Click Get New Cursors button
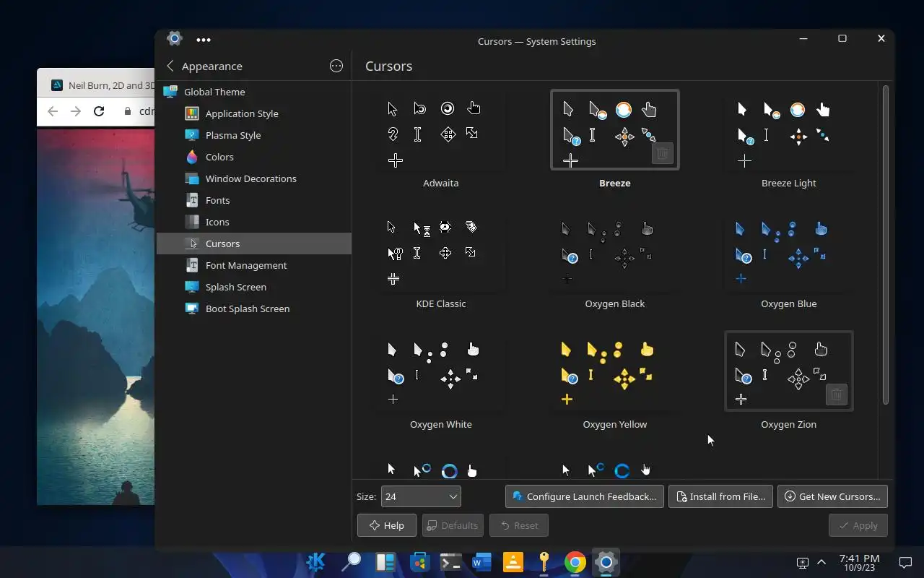The width and height of the screenshot is (924, 578). (x=832, y=496)
